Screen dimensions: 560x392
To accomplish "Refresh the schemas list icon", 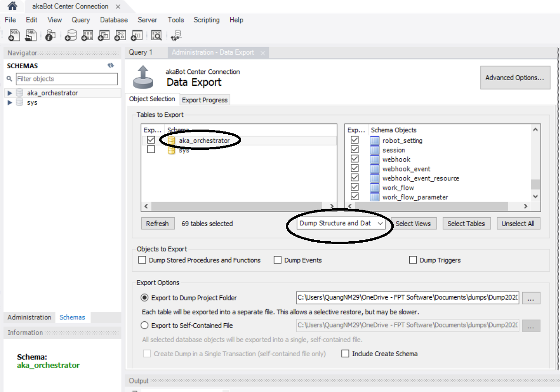I will click(x=111, y=65).
